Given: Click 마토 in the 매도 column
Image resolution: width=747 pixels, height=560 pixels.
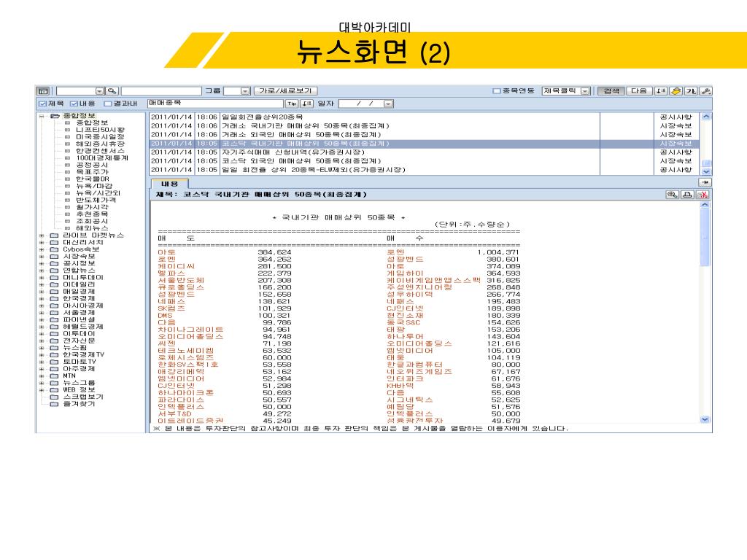Looking at the screenshot, I should 167,252.
